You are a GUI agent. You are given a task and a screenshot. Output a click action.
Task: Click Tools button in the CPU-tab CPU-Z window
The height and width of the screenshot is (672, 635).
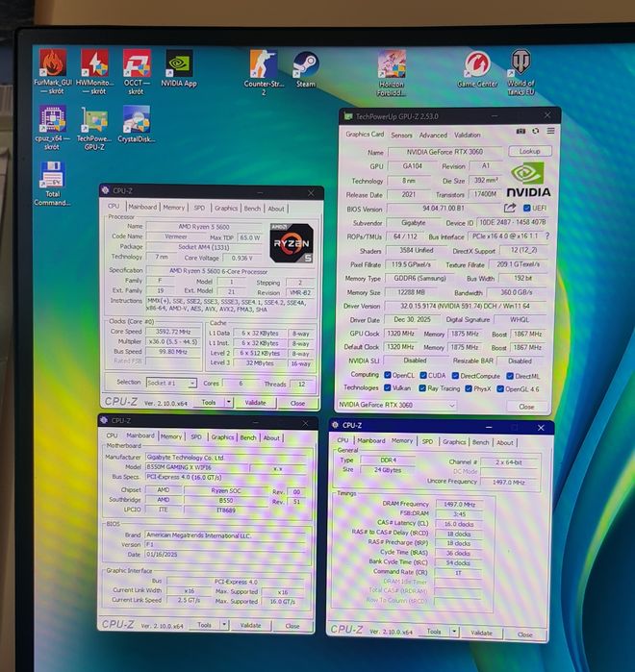point(209,403)
